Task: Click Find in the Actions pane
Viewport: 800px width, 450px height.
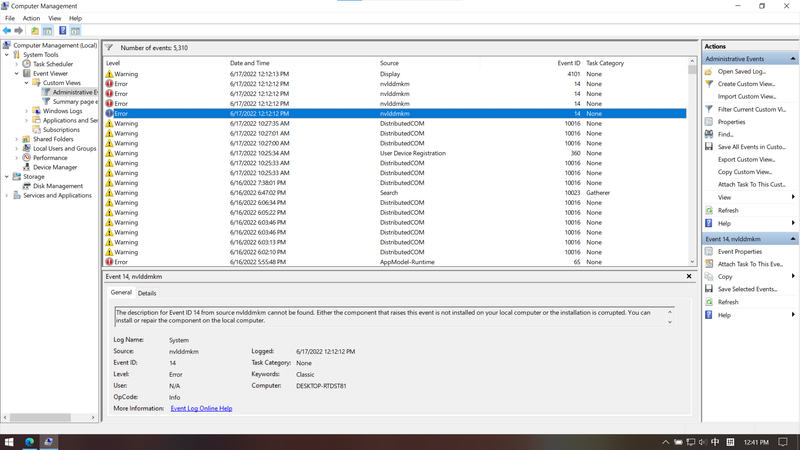Action: pyautogui.click(x=725, y=134)
